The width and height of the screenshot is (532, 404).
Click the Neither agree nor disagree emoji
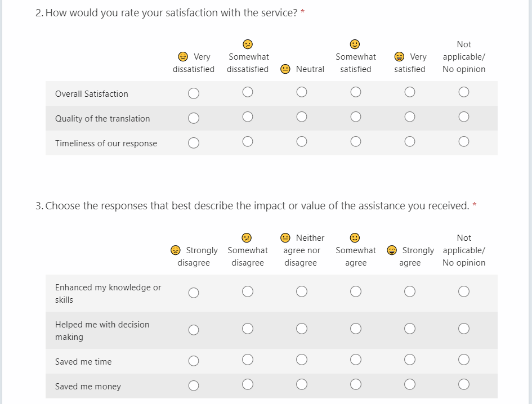pyautogui.click(x=285, y=238)
